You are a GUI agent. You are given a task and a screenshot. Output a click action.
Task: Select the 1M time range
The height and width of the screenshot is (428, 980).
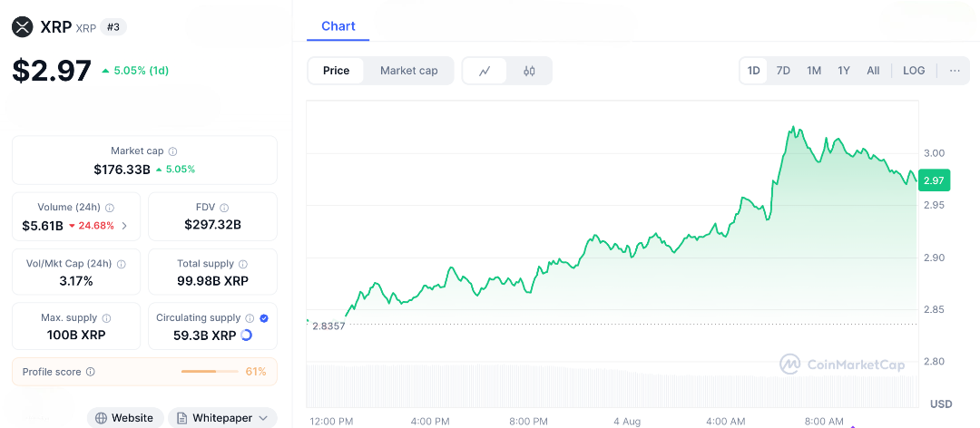point(814,71)
